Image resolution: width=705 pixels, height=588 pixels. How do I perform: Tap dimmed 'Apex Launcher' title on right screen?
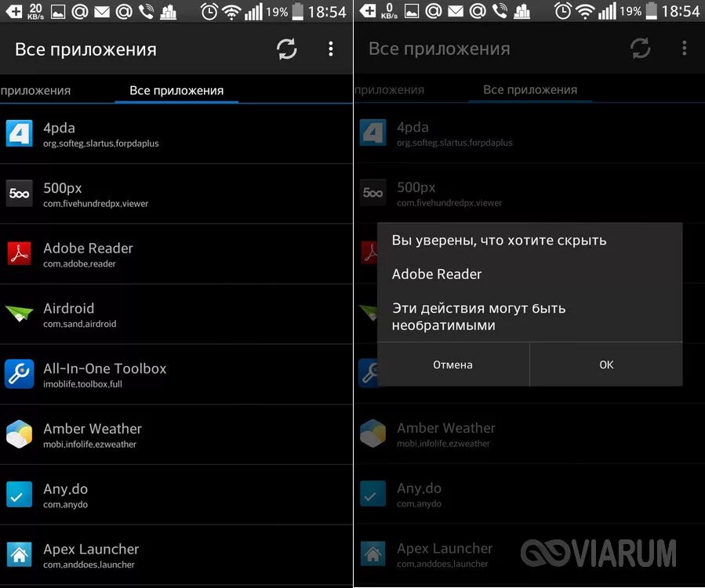(445, 549)
